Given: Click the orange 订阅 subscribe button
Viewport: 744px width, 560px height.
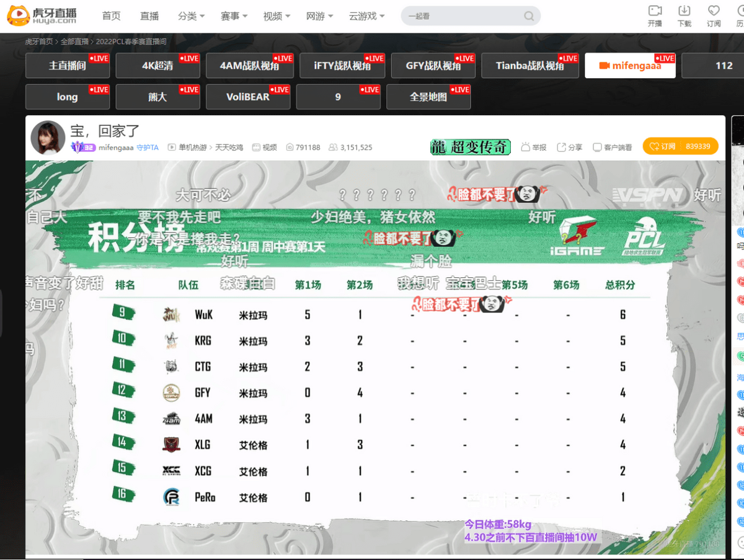Looking at the screenshot, I should [680, 146].
